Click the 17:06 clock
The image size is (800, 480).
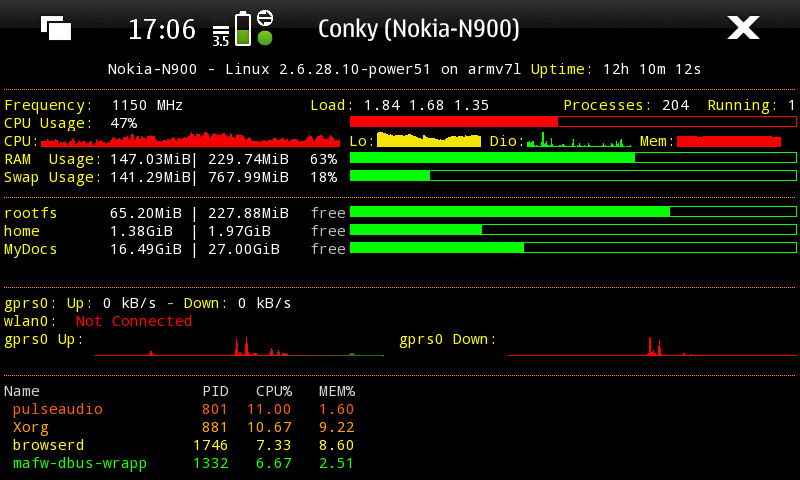click(x=162, y=29)
